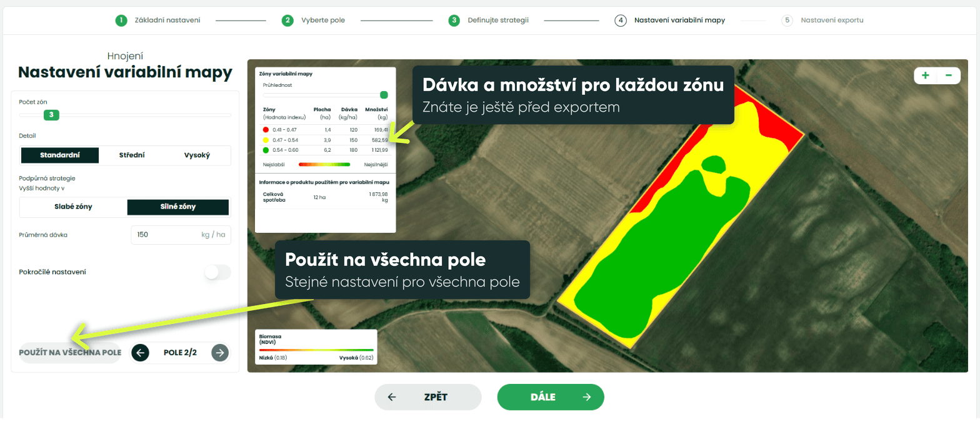Image resolution: width=980 pixels, height=422 pixels.
Task: Select Vysoký detail level
Action: point(197,155)
